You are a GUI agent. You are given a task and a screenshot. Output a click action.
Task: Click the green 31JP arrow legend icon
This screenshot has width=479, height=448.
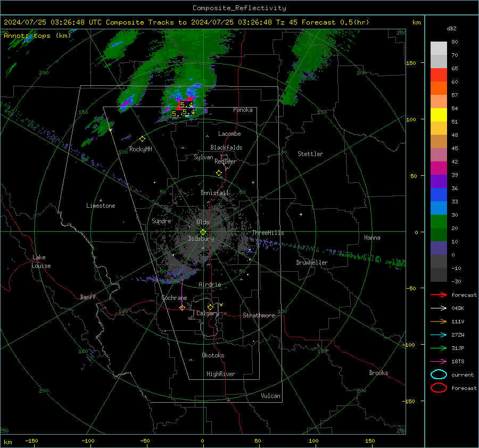(439, 348)
